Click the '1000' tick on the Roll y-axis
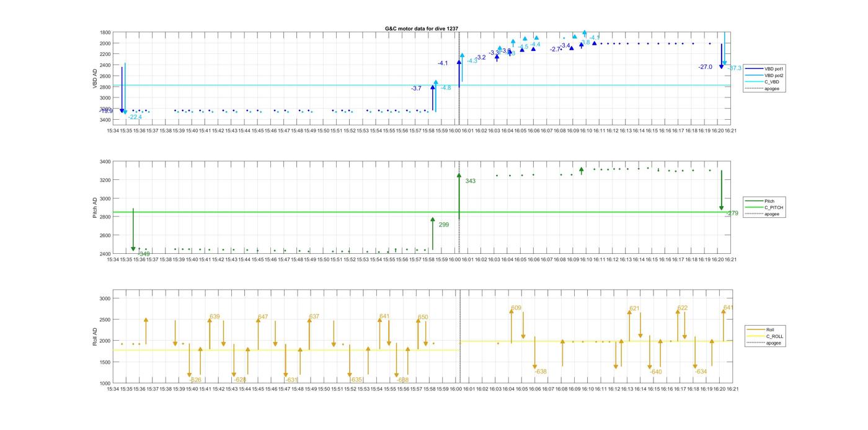The height and width of the screenshot is (430, 868). point(105,383)
